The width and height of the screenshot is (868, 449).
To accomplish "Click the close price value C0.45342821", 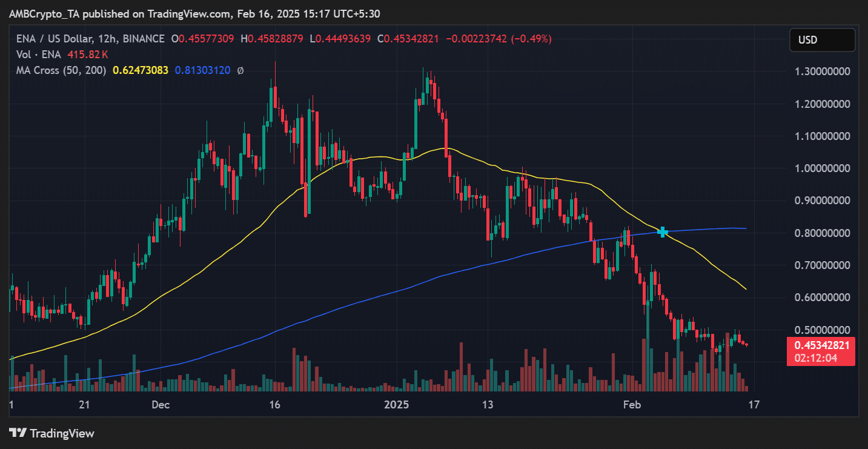I will click(409, 39).
